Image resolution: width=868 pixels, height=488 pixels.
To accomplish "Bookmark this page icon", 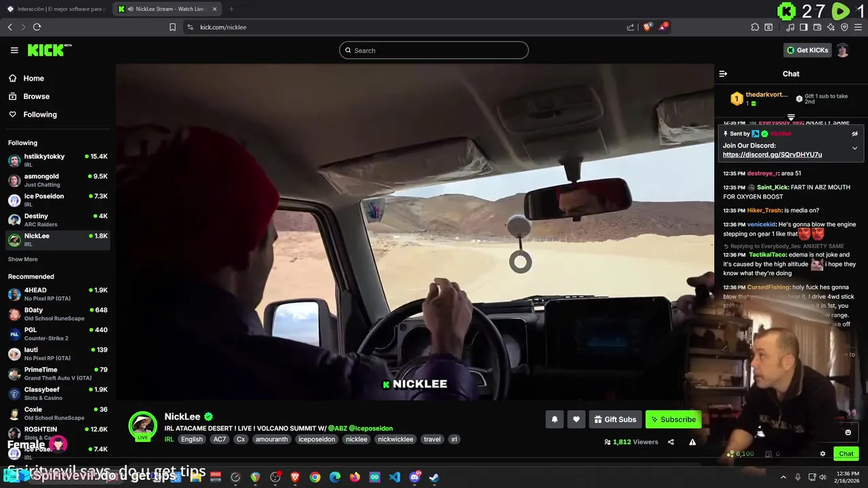I will [x=172, y=27].
